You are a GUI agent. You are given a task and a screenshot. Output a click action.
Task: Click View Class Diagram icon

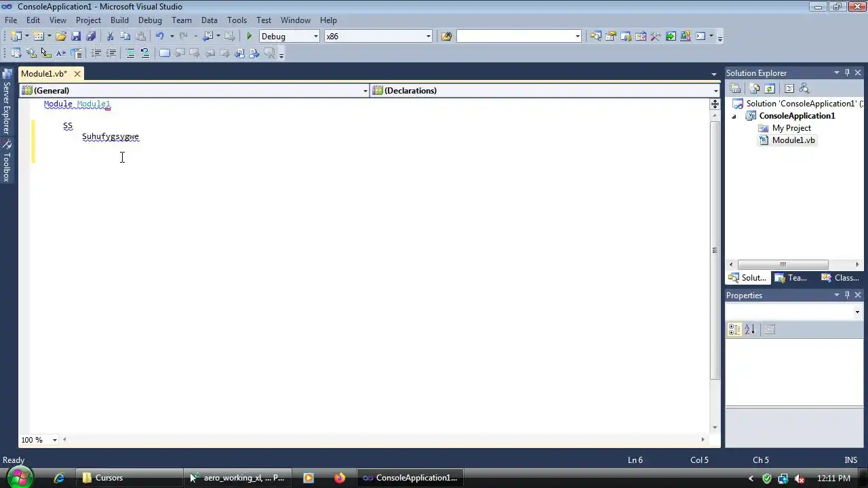804,88
